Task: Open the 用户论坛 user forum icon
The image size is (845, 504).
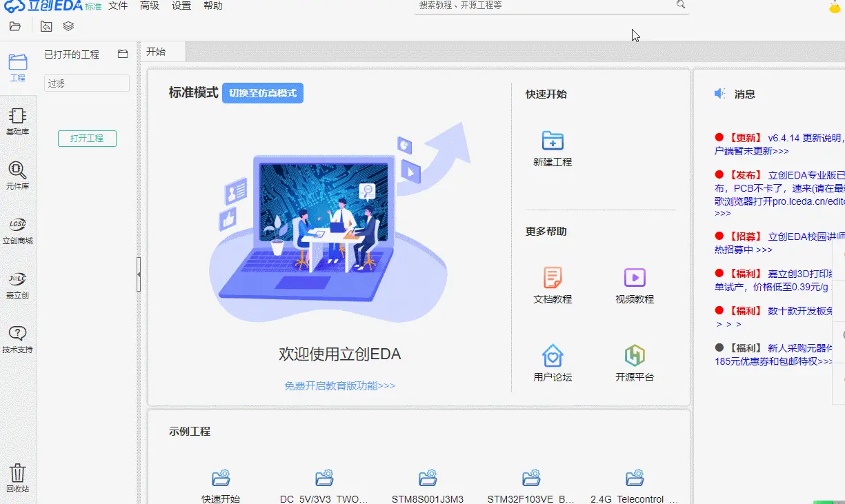Action: (553, 356)
